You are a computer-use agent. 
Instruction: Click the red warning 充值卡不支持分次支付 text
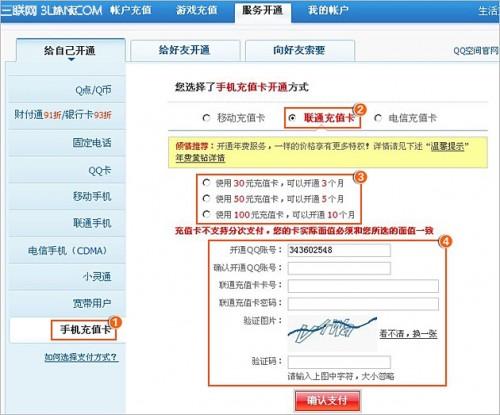pyautogui.click(x=304, y=231)
